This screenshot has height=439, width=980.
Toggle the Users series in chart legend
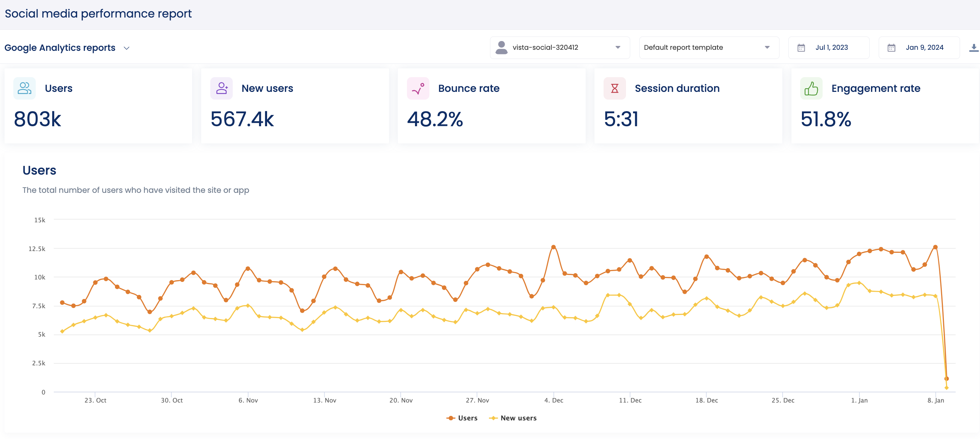[x=462, y=418]
